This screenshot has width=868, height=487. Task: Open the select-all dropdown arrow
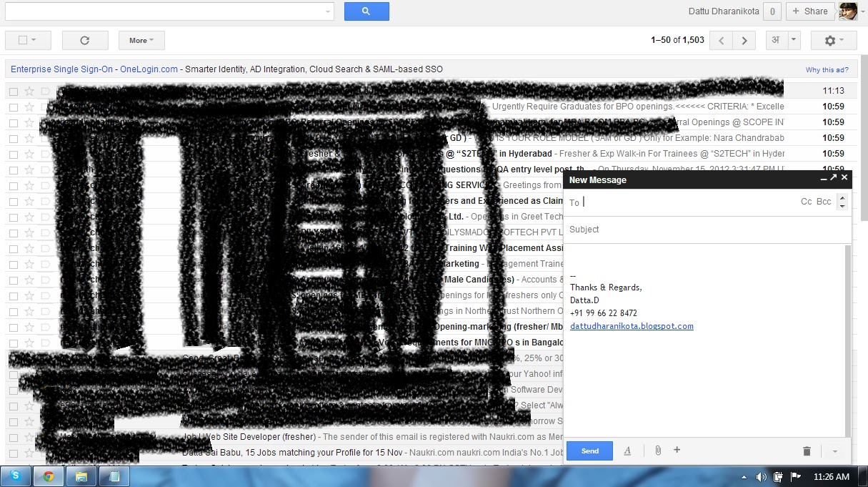tap(34, 41)
